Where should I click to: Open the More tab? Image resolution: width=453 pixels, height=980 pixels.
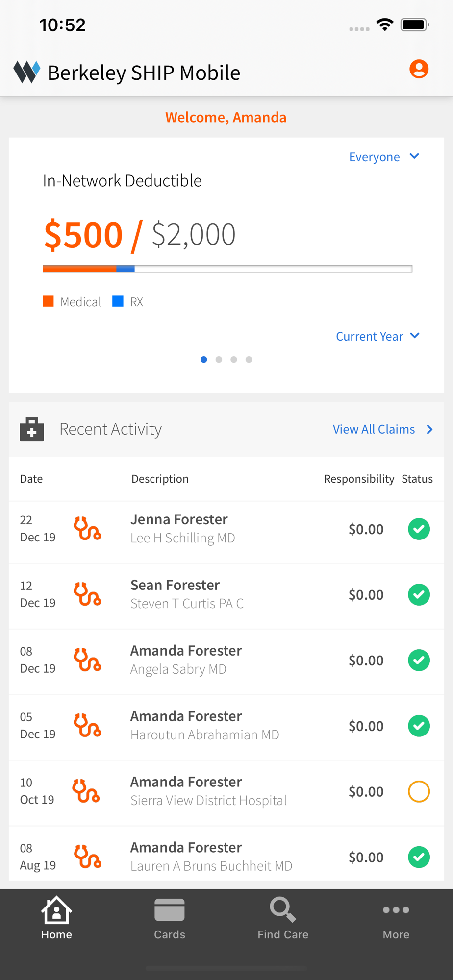point(396,919)
